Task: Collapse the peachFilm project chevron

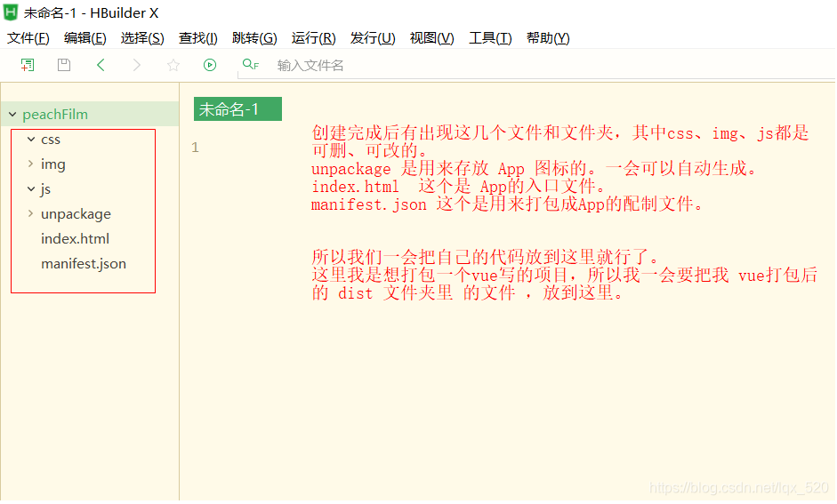Action: 12,114
